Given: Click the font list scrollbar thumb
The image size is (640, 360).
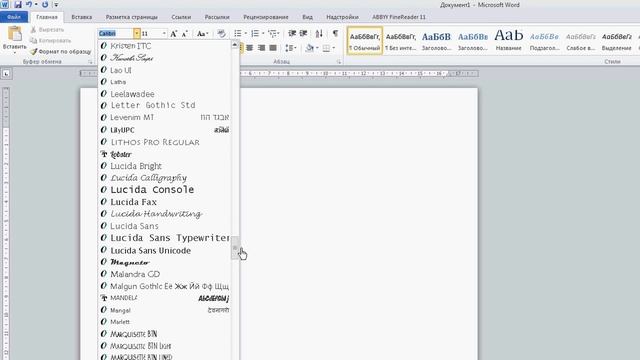Looking at the screenshot, I should point(235,247).
